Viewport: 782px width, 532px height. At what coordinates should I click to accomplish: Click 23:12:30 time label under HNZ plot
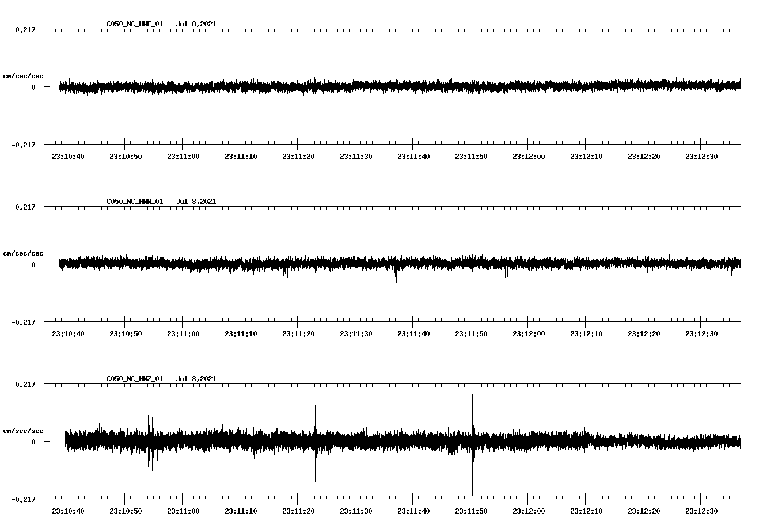(x=701, y=511)
